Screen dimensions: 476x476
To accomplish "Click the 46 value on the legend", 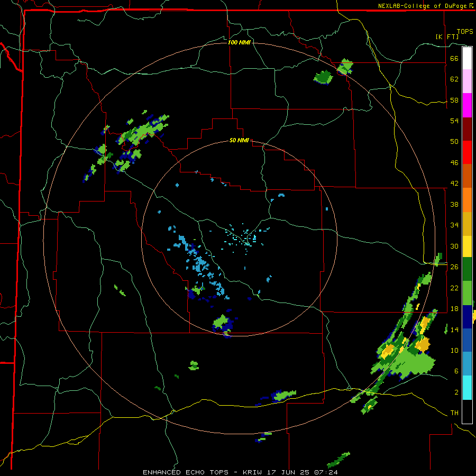I will coord(454,163).
